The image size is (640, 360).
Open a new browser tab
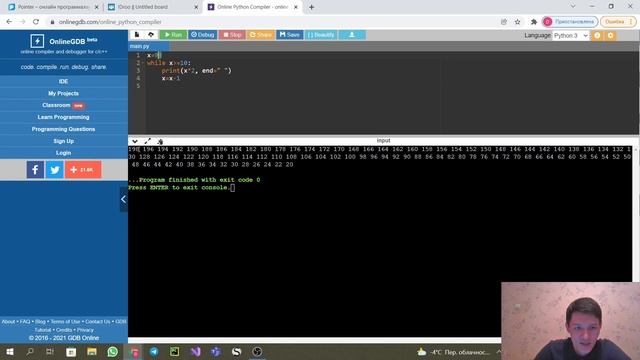pos(311,7)
